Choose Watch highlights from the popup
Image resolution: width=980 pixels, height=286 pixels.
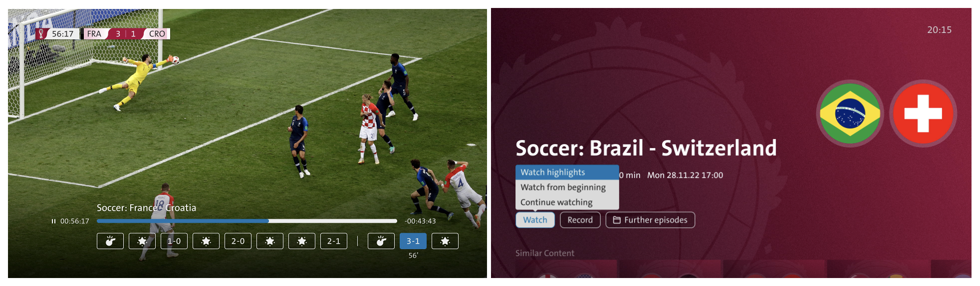click(567, 172)
